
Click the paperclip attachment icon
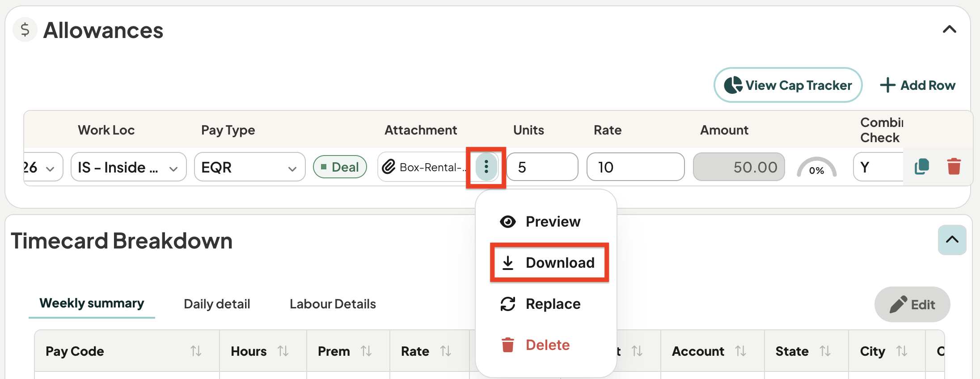[x=389, y=167]
